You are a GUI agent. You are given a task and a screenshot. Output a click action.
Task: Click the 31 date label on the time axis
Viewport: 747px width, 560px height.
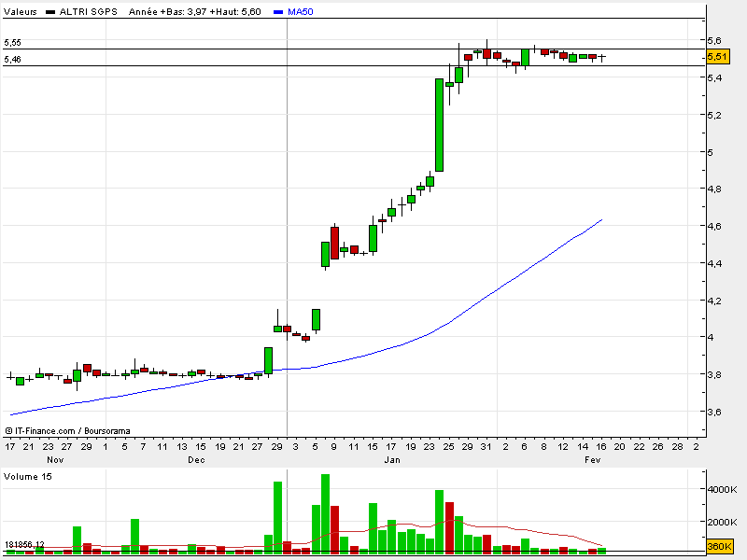[x=486, y=447]
